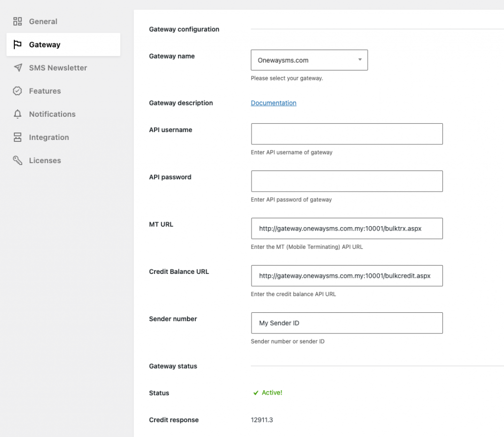
Task: Open the Documentation link
Action: [274, 103]
